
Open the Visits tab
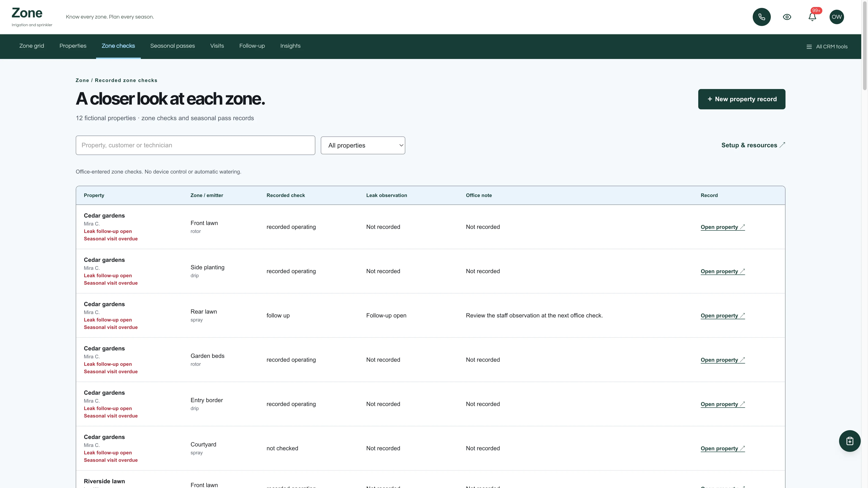point(217,46)
